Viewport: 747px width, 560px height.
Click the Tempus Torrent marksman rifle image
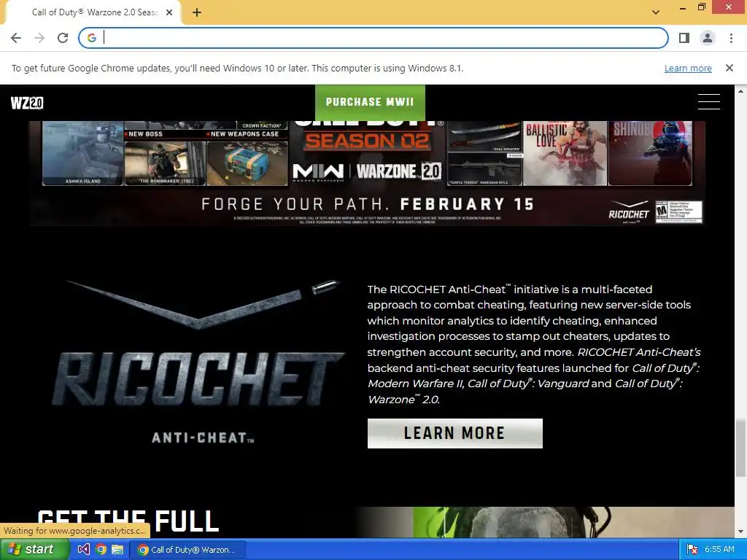485,169
